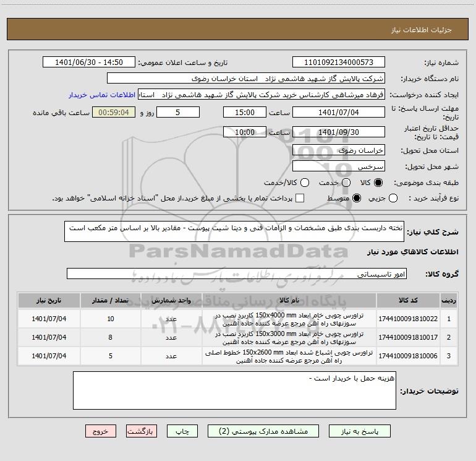
Task: Click the announcement date field 1401/06/30 - 14:50
Action: (89, 62)
